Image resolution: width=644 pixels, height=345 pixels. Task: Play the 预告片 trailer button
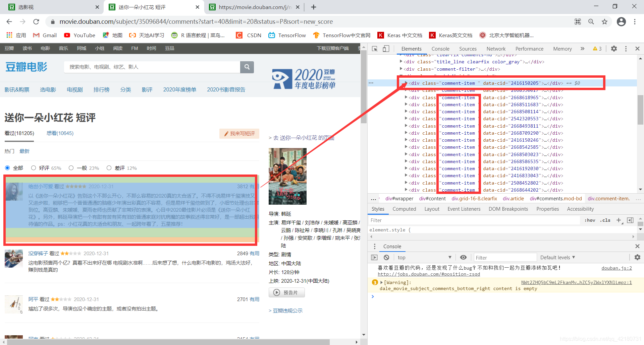[287, 292]
